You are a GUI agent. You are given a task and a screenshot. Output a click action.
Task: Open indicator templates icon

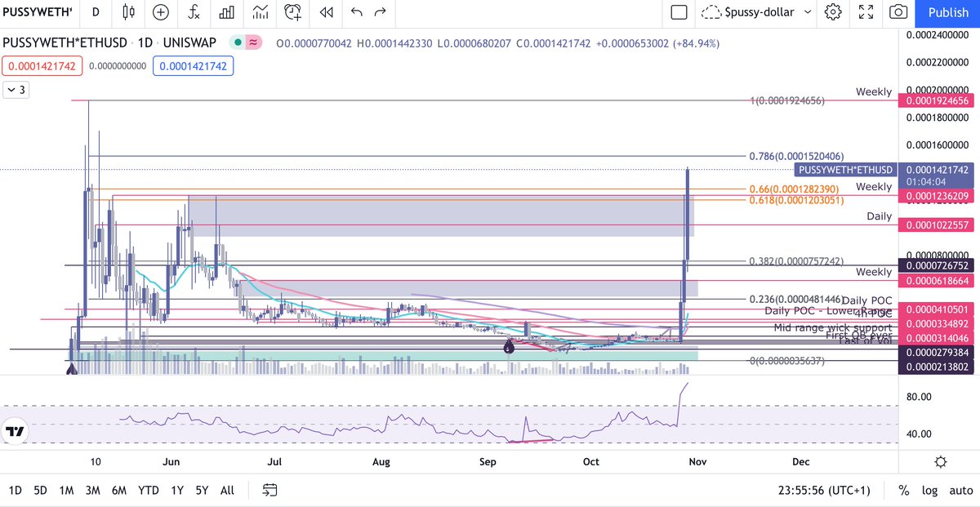[x=261, y=12]
